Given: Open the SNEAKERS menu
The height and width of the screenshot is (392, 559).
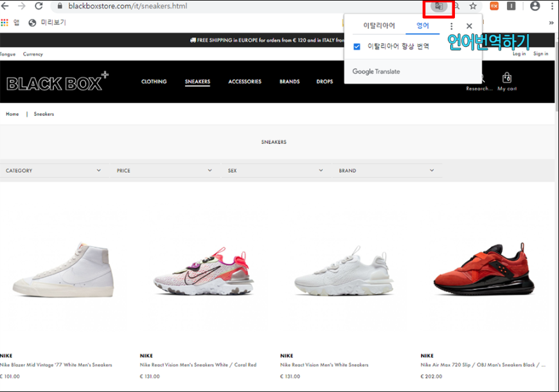Looking at the screenshot, I should (197, 82).
